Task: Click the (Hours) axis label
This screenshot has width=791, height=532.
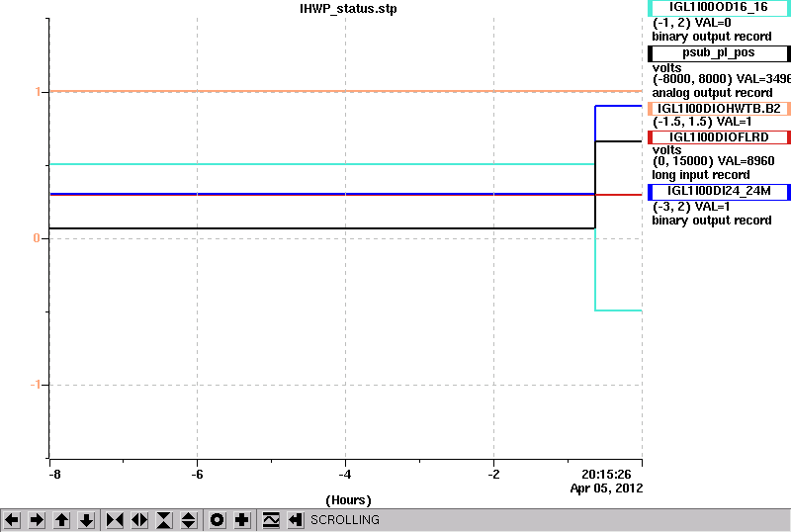Action: (348, 500)
